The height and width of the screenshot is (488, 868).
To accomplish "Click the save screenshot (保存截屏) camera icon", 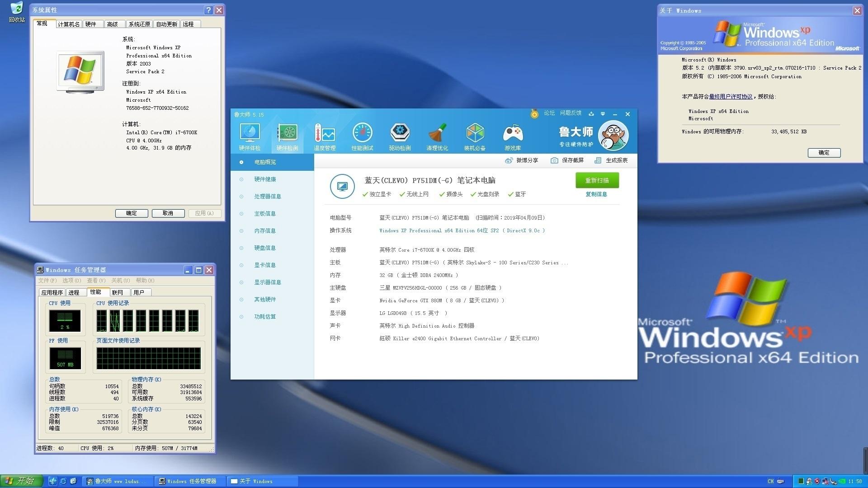I will [554, 160].
